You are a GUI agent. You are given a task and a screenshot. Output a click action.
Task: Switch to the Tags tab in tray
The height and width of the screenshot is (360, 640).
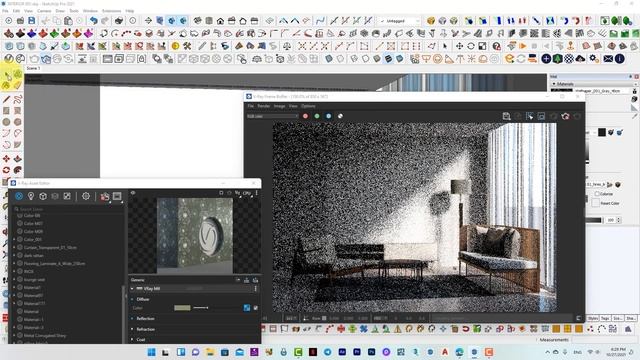605,318
